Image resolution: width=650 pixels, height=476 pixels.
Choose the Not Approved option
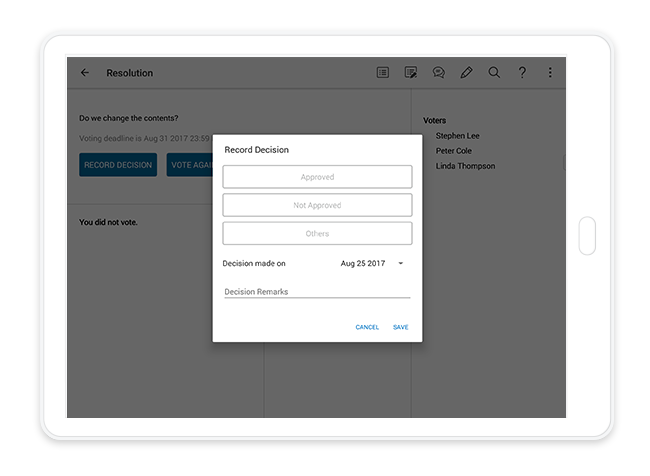[x=317, y=205]
